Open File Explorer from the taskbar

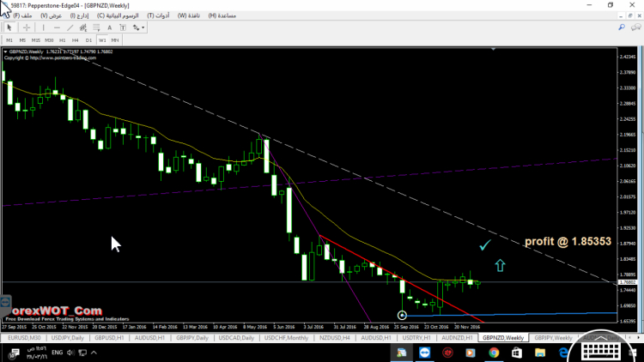tap(540, 353)
